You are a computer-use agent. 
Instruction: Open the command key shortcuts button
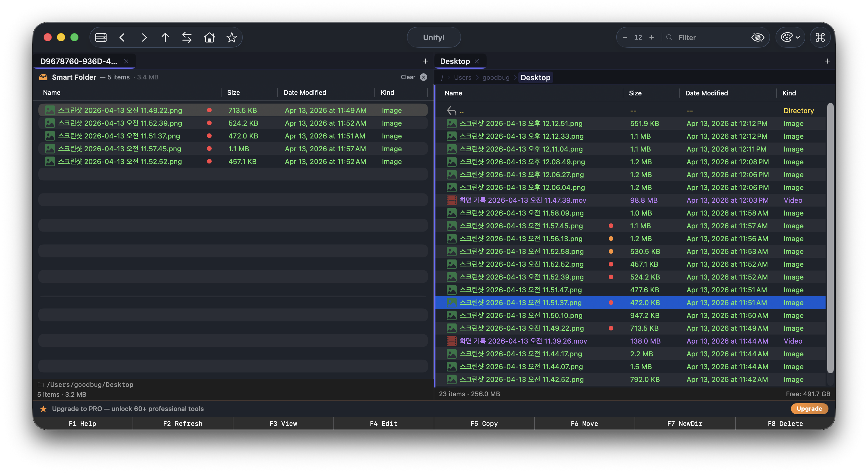[820, 38]
